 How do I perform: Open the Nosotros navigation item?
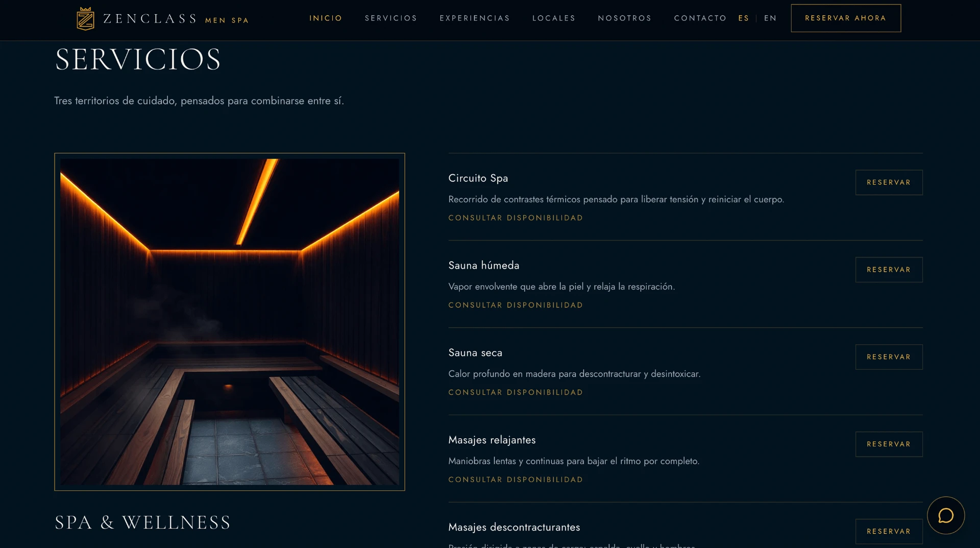[x=625, y=18]
